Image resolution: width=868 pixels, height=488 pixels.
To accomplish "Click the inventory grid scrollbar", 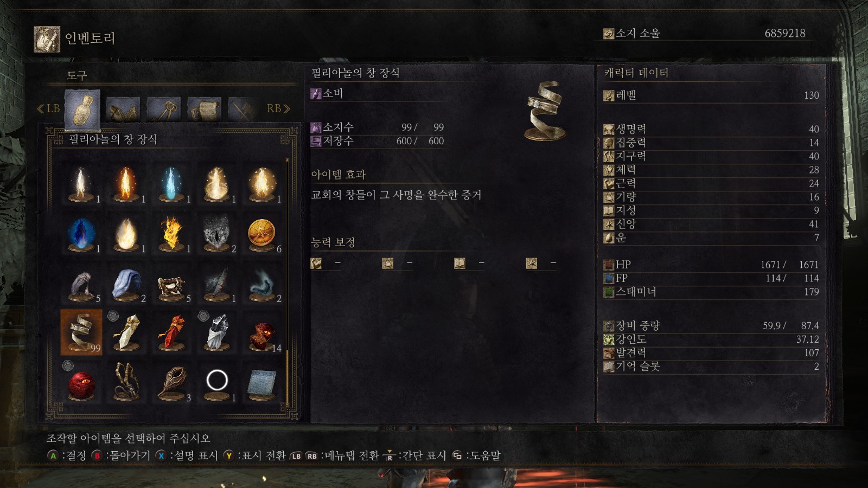I will 287,281.
